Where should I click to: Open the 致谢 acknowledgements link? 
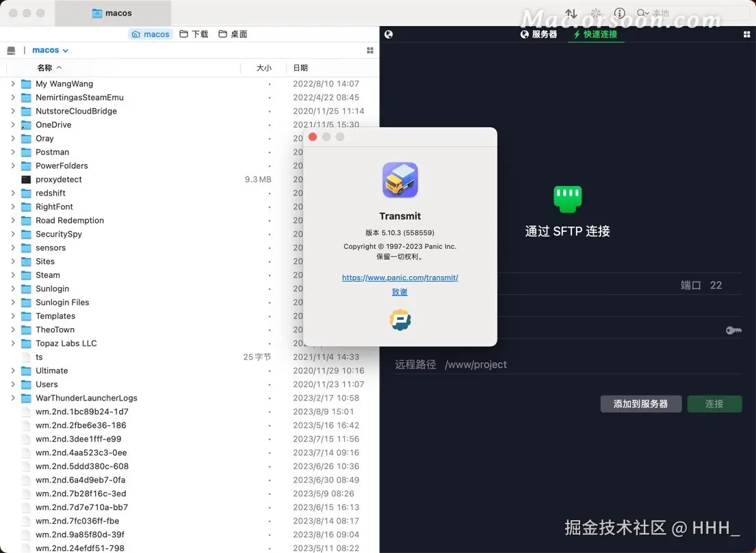[400, 292]
